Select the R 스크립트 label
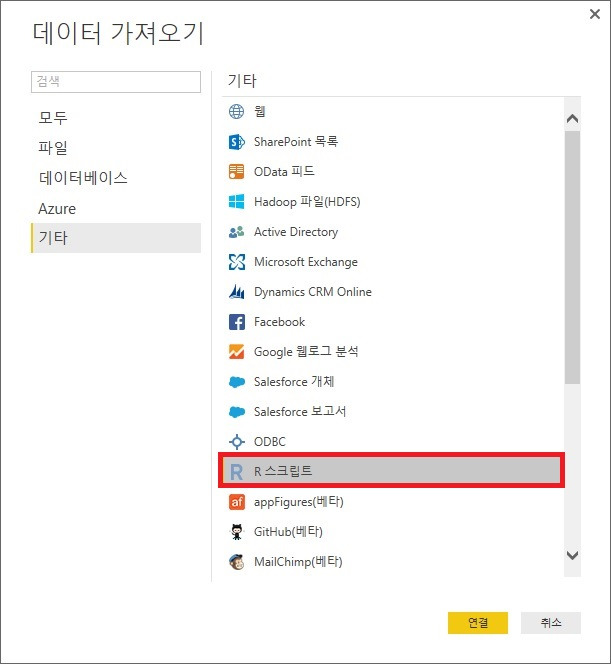Screen dimensions: 611x664 pyautogui.click(x=283, y=471)
